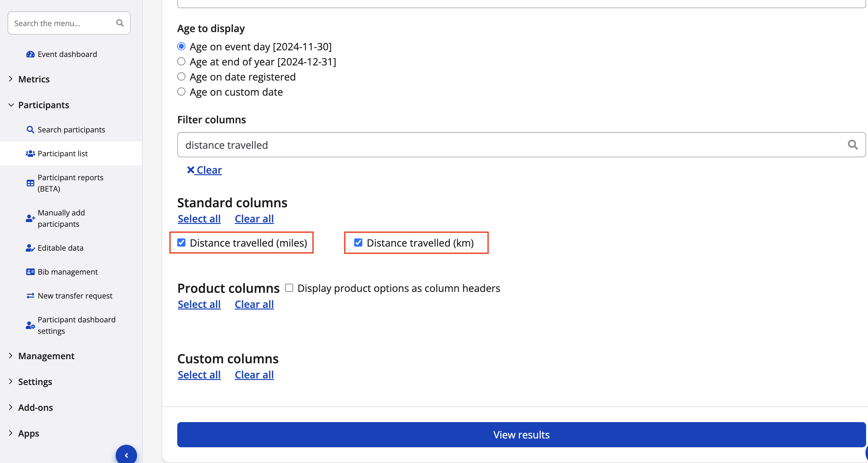Enable Display product options as column headers
The width and height of the screenshot is (868, 463).
tap(289, 288)
